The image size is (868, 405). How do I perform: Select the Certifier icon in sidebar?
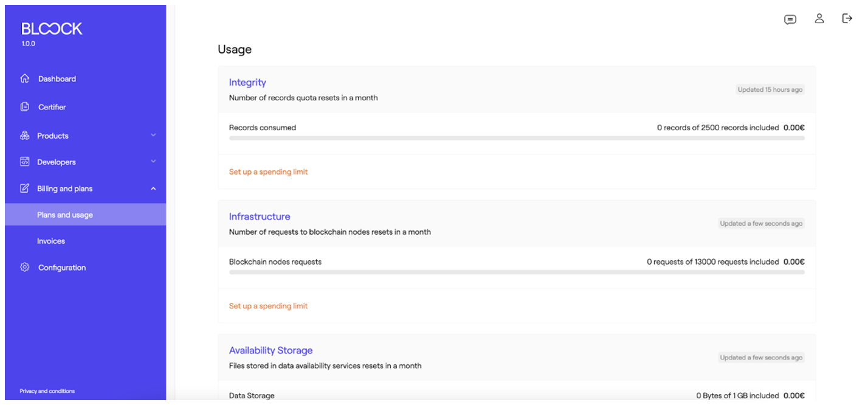tap(24, 107)
